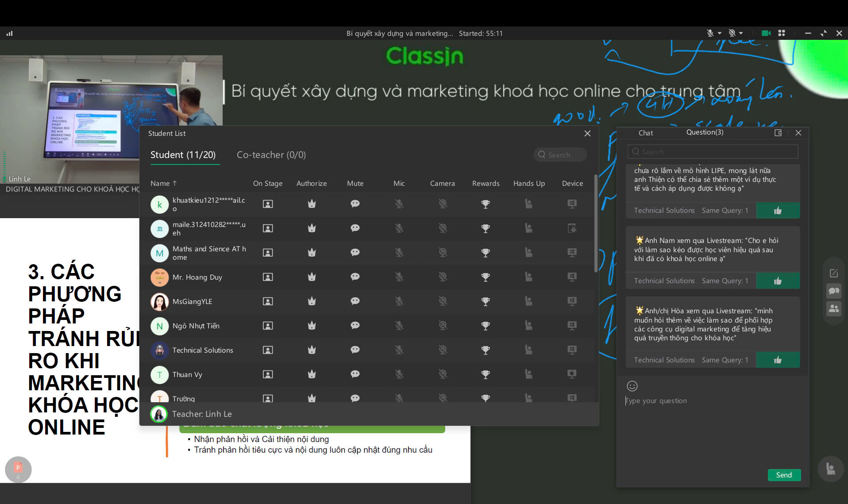Switch to the Chat tab
Screen dimensions: 848x504
tap(645, 133)
